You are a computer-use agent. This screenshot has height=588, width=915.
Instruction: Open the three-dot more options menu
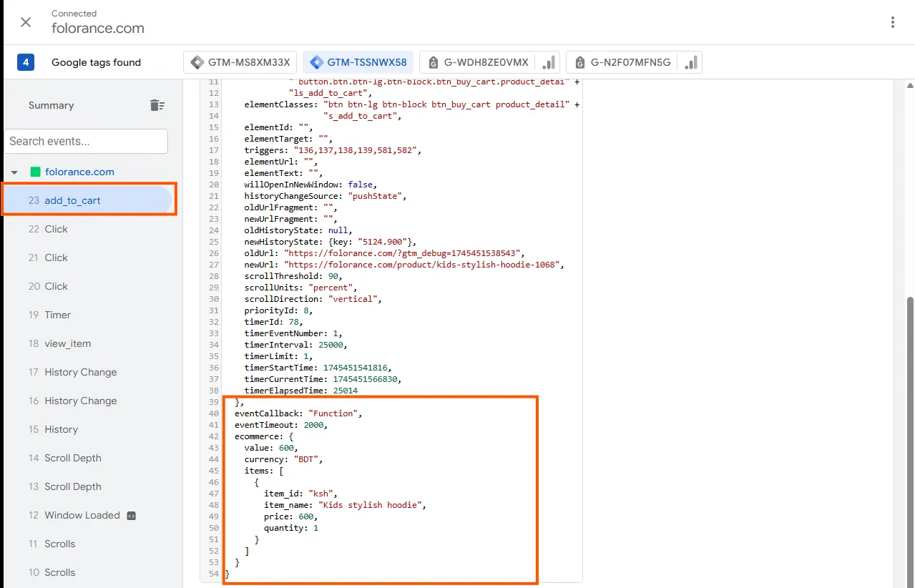pyautogui.click(x=893, y=22)
